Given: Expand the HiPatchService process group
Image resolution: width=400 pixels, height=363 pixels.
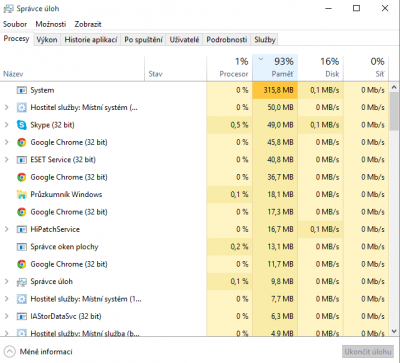Looking at the screenshot, I should coord(6,229).
